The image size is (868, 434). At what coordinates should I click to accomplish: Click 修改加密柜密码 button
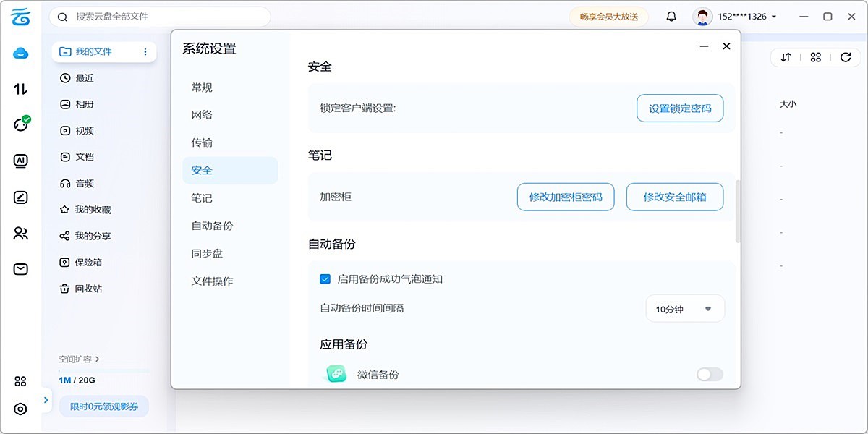[566, 196]
